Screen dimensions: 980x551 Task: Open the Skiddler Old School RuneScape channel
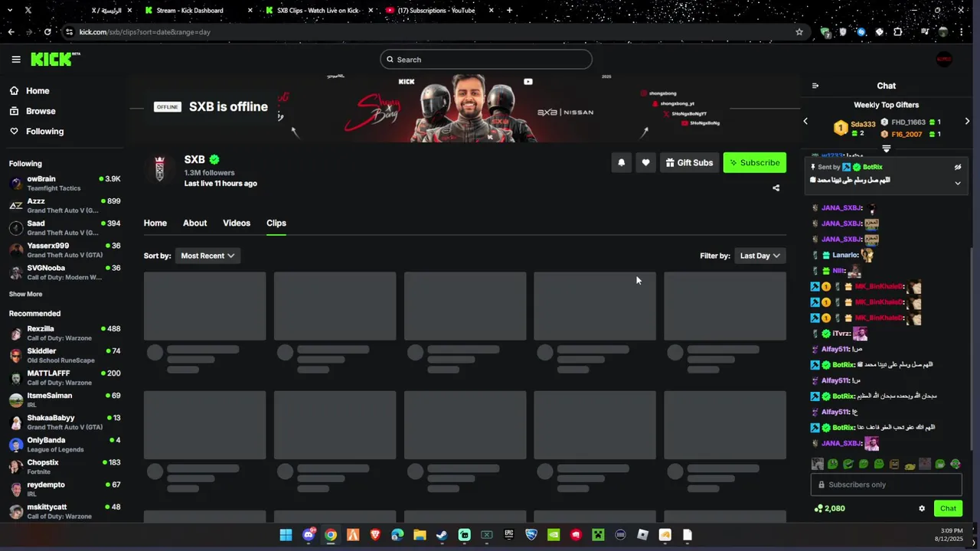pyautogui.click(x=65, y=355)
